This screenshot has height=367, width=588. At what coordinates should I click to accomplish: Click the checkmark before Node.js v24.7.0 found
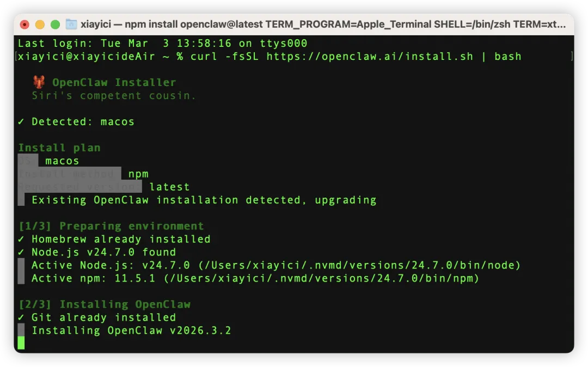tap(21, 252)
